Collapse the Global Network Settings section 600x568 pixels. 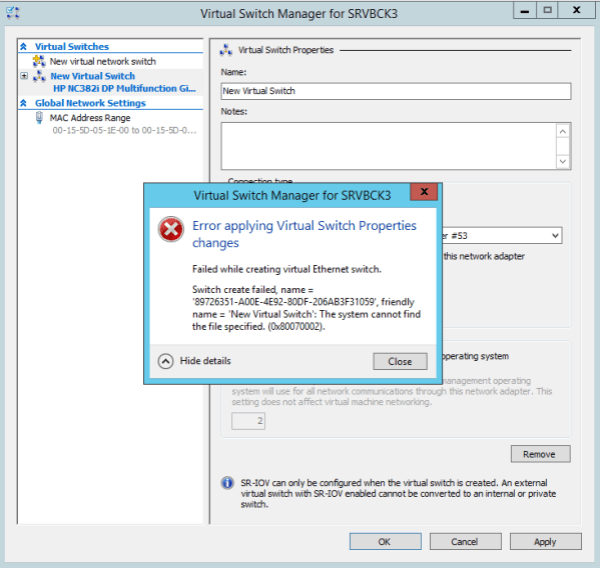(23, 103)
